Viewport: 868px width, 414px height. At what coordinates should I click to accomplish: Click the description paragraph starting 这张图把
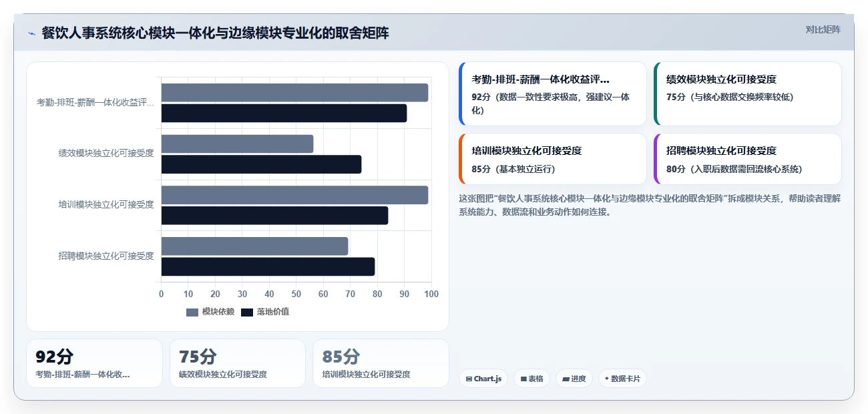[650, 205]
